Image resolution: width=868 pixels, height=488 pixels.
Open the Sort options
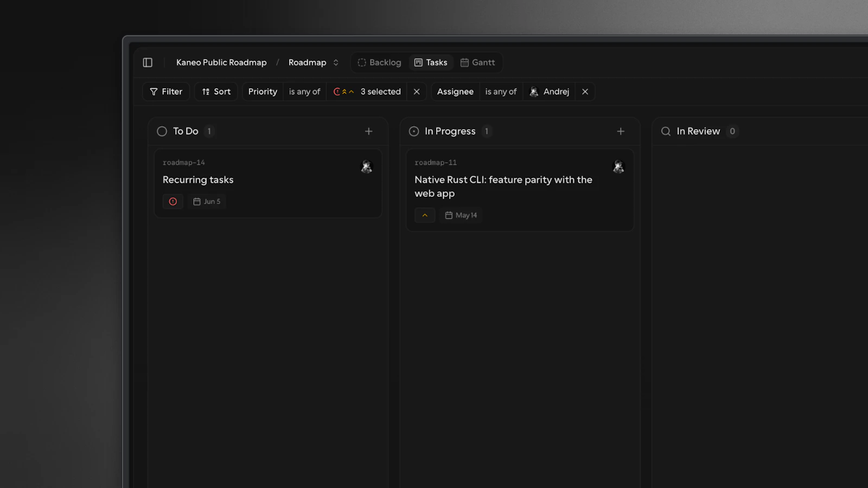(216, 92)
